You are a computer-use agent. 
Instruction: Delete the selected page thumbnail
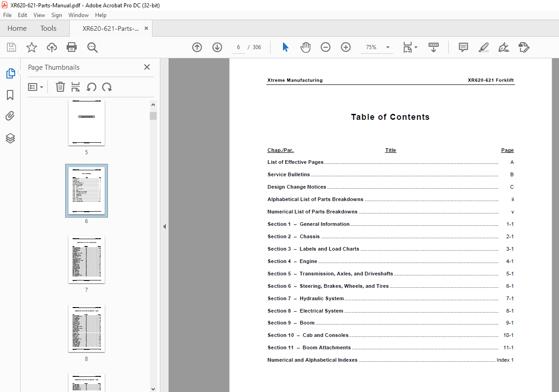click(x=60, y=87)
